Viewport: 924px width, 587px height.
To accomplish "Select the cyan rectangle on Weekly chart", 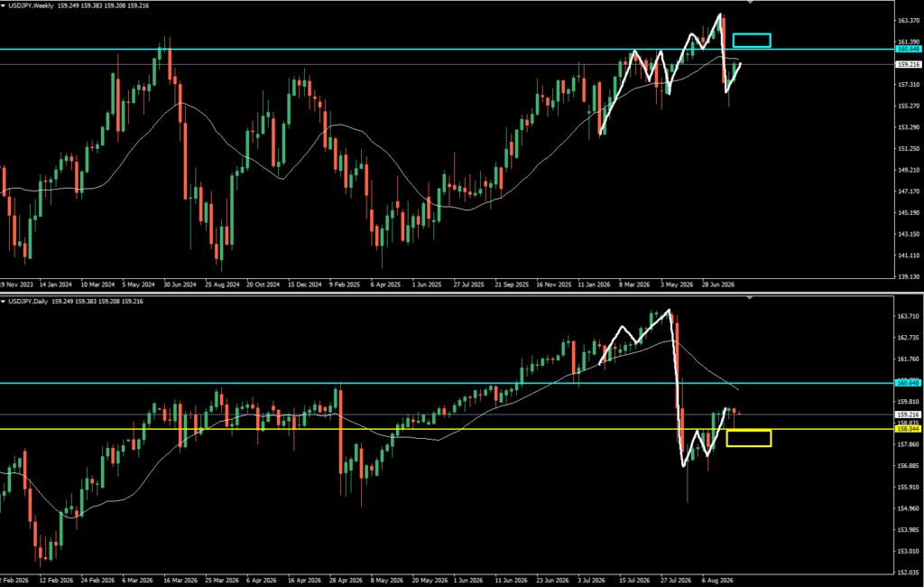I will coord(752,40).
